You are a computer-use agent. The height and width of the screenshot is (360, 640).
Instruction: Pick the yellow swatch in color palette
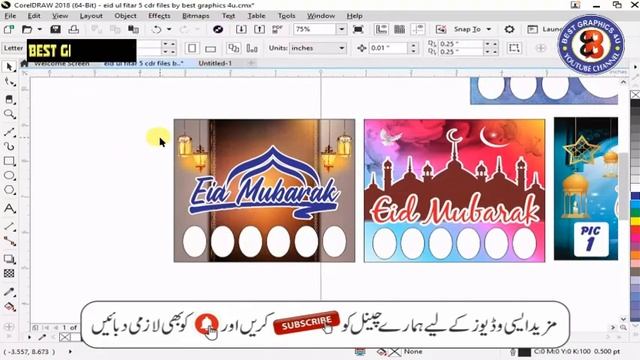[x=636, y=221]
